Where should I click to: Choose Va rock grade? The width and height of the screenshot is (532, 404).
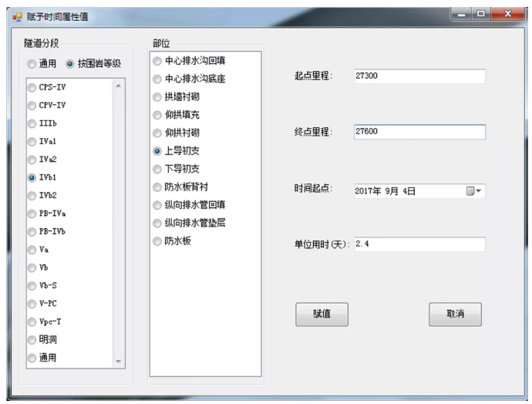(x=32, y=250)
